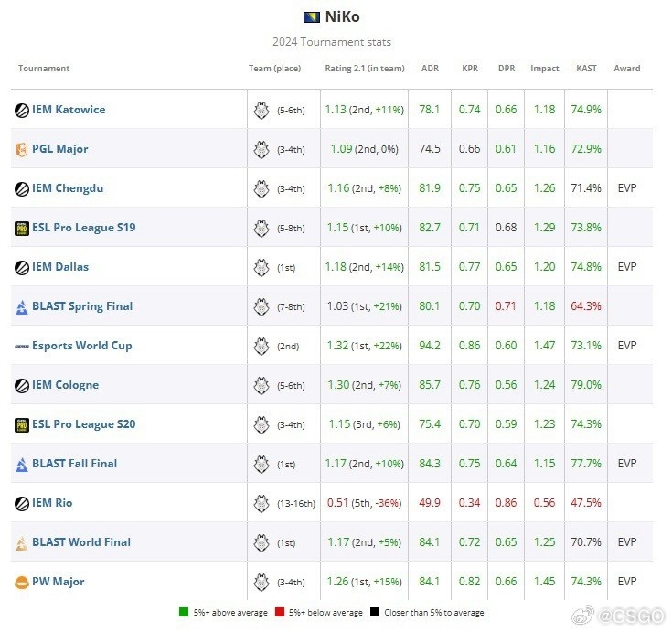This screenshot has width=672, height=632.
Task: Click the ADR column header
Action: [429, 69]
